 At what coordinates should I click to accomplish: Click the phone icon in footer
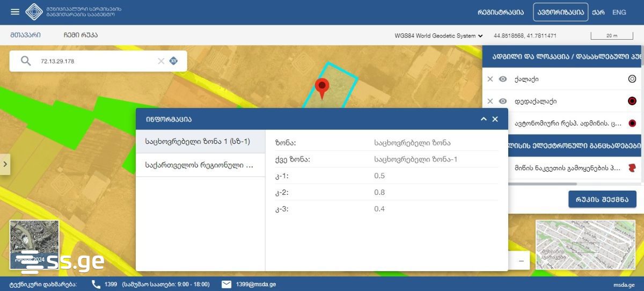coord(96,284)
